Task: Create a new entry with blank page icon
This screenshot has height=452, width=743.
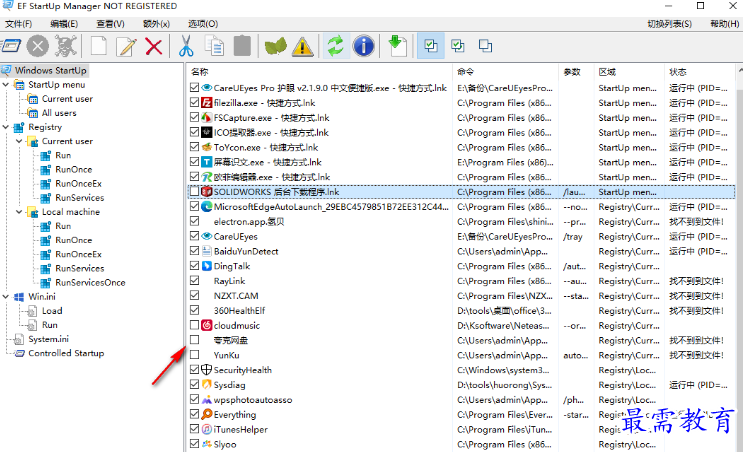Action: (x=99, y=46)
